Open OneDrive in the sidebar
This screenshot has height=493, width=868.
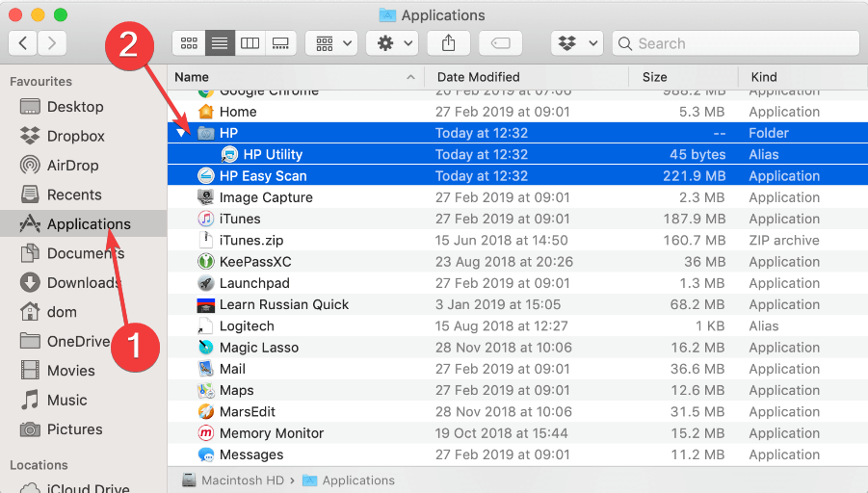(78, 342)
